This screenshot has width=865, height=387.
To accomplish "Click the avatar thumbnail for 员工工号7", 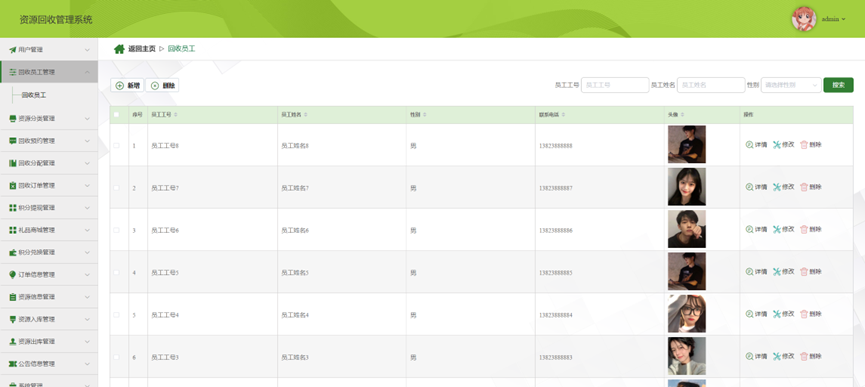I will coord(686,187).
